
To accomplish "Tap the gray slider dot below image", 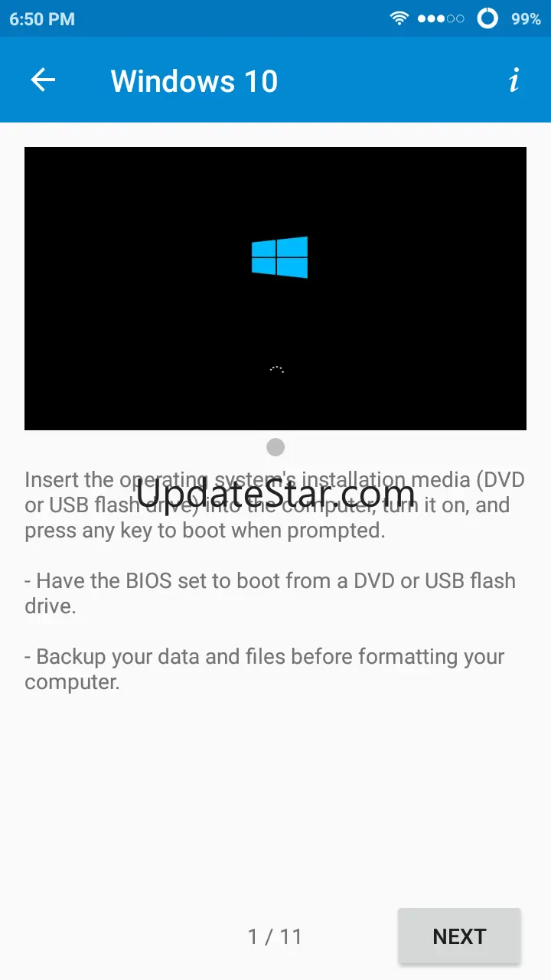I will click(275, 447).
